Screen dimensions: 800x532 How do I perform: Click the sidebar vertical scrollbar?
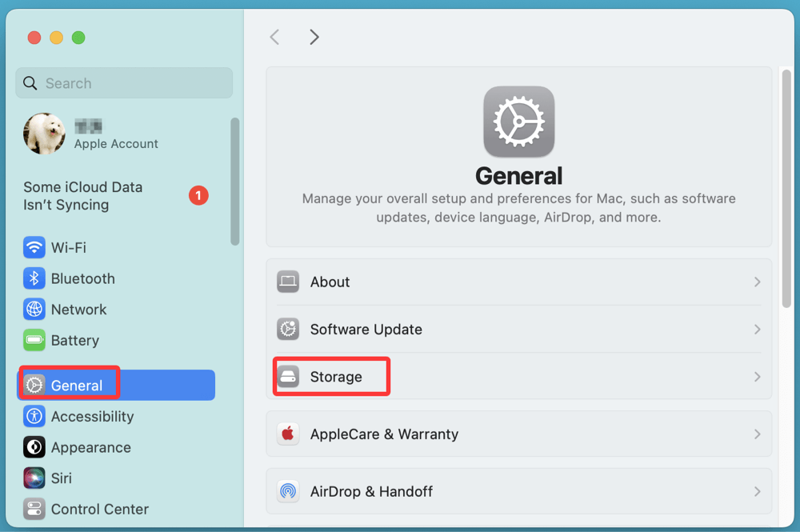click(234, 181)
